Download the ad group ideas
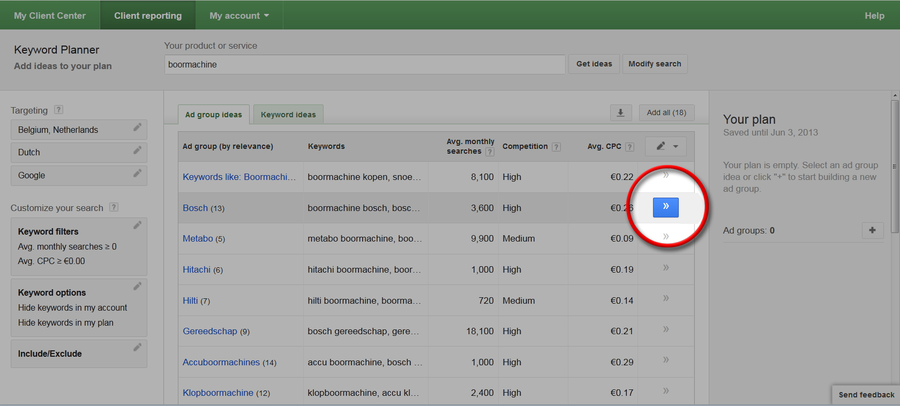This screenshot has height=406, width=900. click(621, 113)
